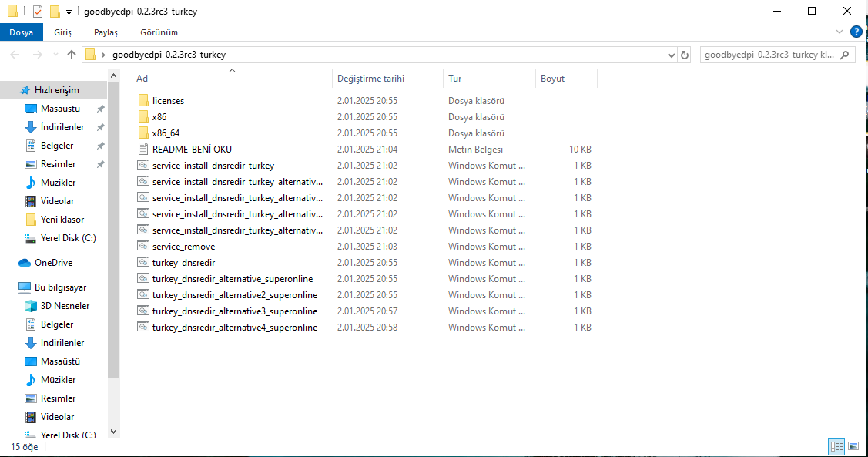The image size is (868, 457).
Task: Open İndirilenler under Bu bilgisayar
Action: [62, 343]
